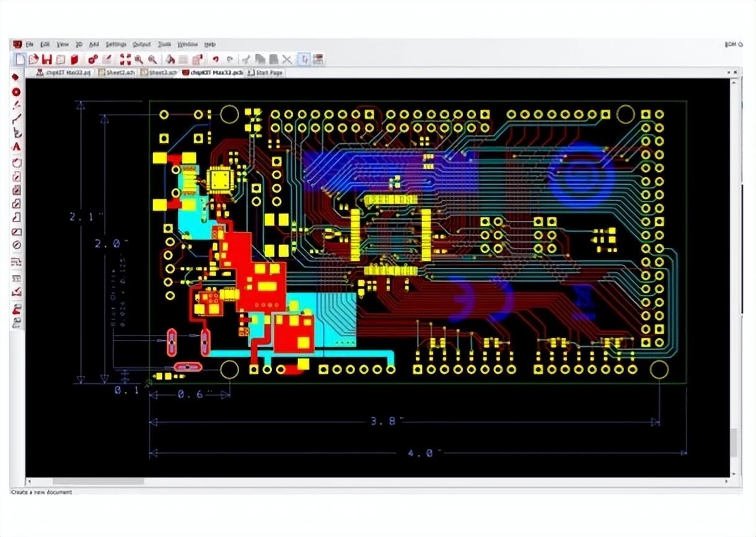Click the vertical scrollbar thumb
Viewport: 756px width, 537px height.
[735, 442]
